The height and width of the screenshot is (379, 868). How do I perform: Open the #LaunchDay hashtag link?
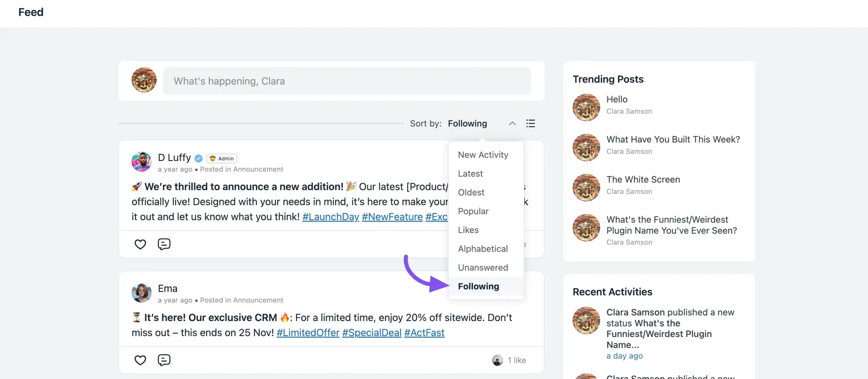pos(331,217)
